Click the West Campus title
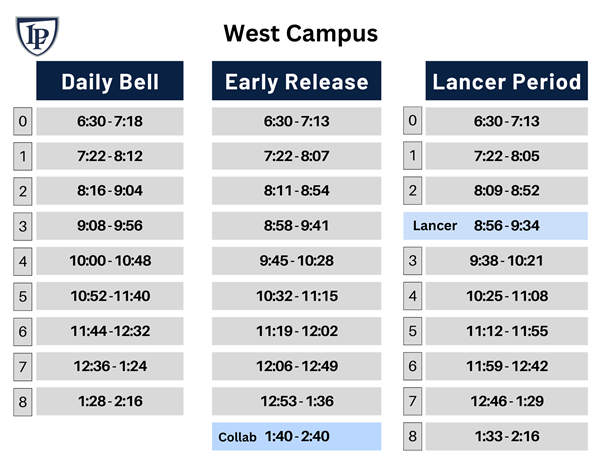Screen dimensions: 600x463 (300, 33)
